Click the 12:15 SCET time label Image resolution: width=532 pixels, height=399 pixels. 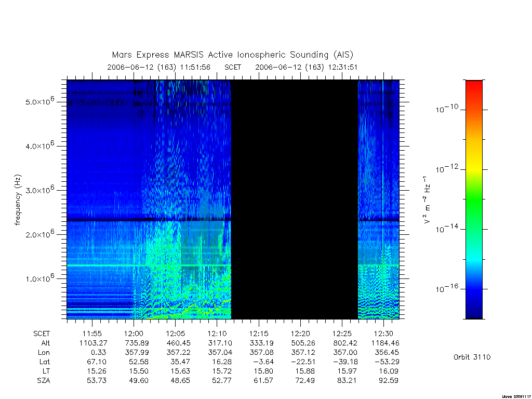coord(259,334)
